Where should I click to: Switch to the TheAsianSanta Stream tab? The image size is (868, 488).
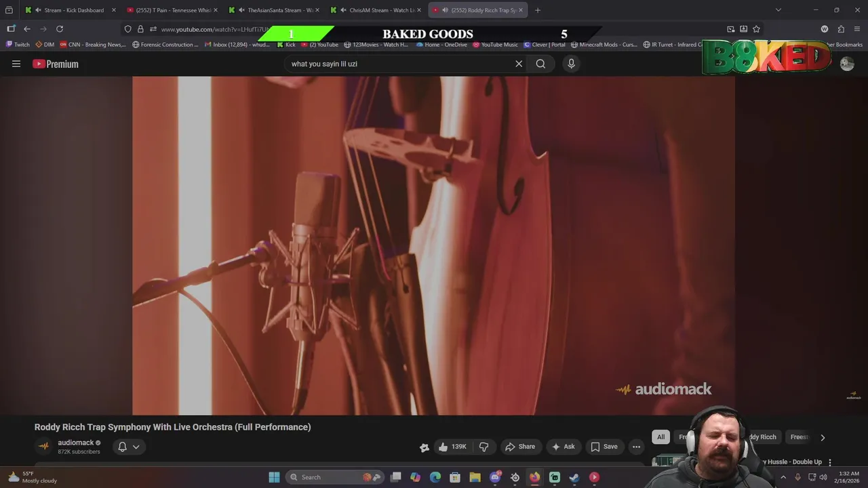(274, 10)
